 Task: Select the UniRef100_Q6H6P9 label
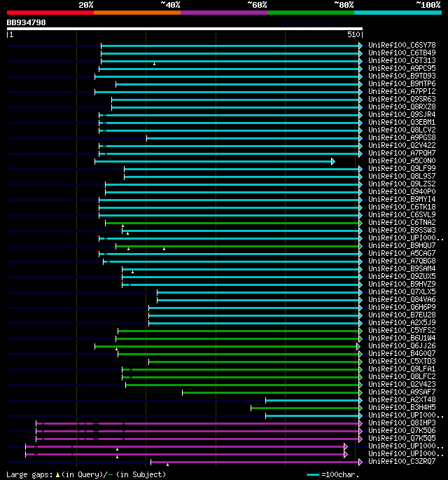[x=402, y=307]
